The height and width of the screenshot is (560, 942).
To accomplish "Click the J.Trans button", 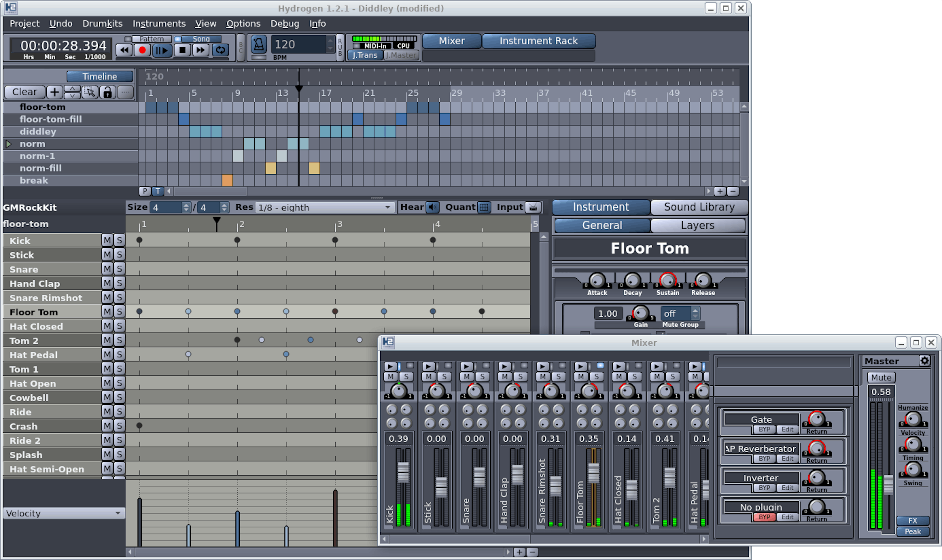I will pos(365,55).
